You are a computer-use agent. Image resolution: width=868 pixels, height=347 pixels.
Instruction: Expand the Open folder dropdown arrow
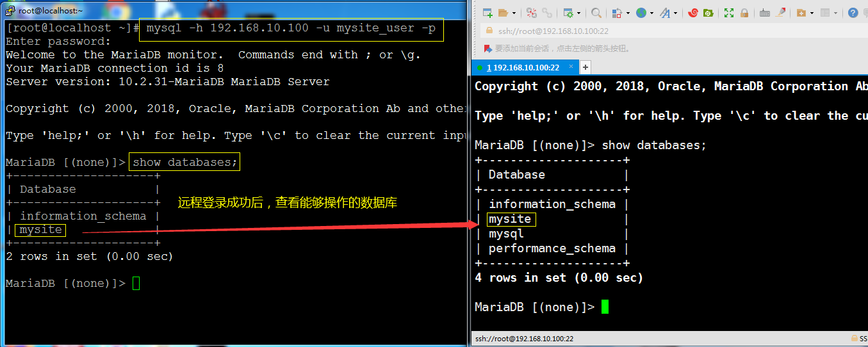(x=514, y=13)
